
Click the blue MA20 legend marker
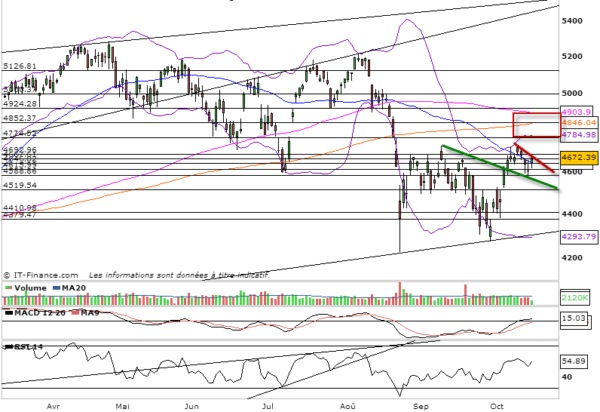click(x=56, y=288)
